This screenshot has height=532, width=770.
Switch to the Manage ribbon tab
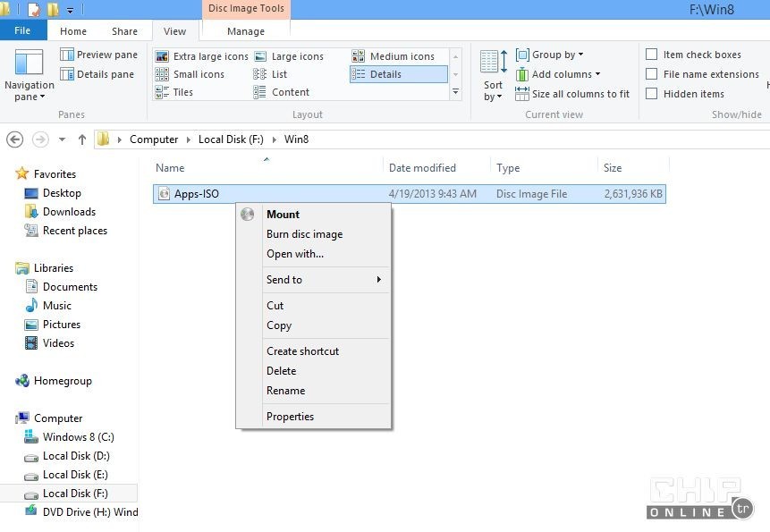(246, 31)
